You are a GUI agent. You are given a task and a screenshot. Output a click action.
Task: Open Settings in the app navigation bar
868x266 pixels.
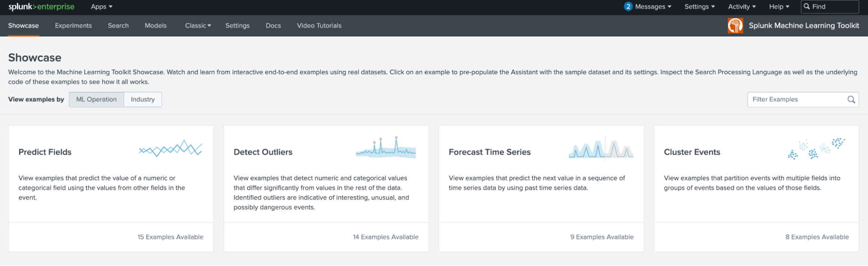click(x=238, y=26)
